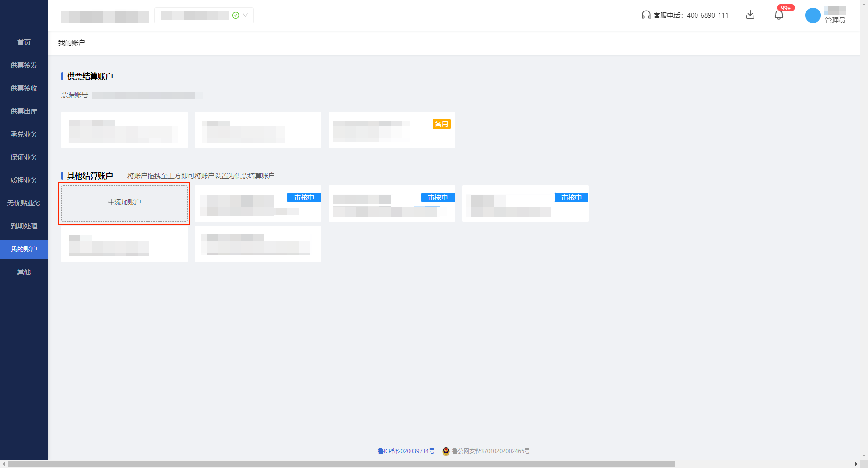Click the 添加账户 add account button

pyautogui.click(x=125, y=203)
